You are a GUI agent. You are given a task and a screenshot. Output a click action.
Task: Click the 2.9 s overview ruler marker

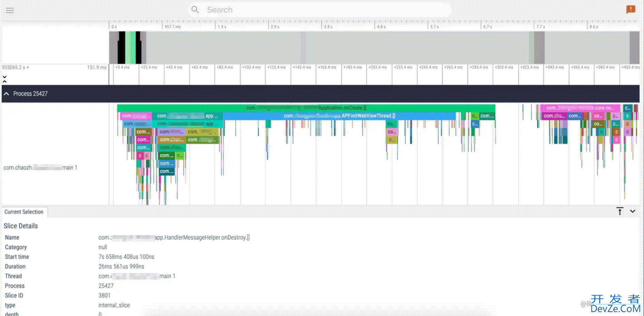275,27
